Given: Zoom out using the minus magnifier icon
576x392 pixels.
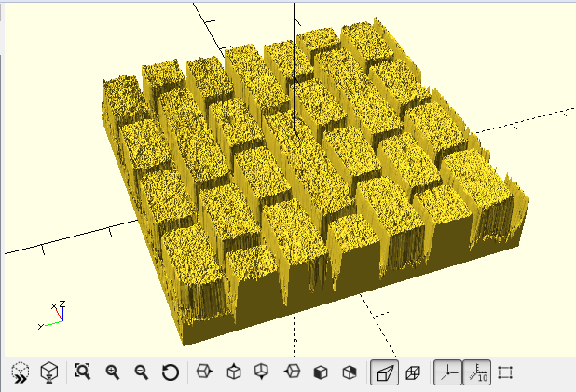Looking at the screenshot, I should (142, 372).
